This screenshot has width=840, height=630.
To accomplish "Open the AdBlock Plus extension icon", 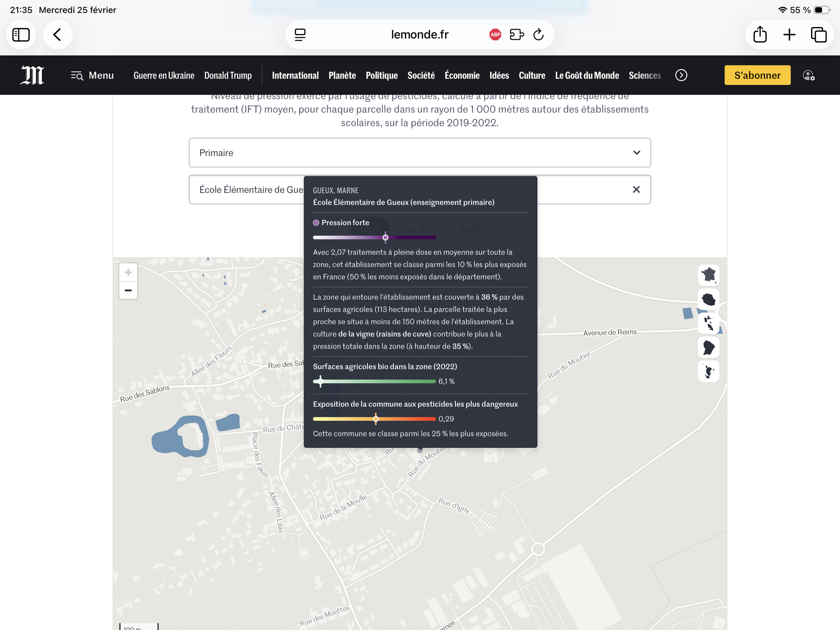I will pyautogui.click(x=495, y=34).
